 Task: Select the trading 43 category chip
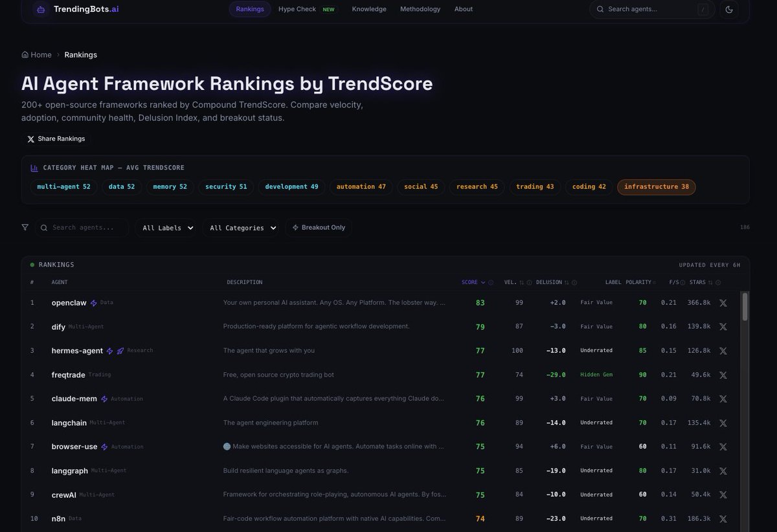point(535,187)
